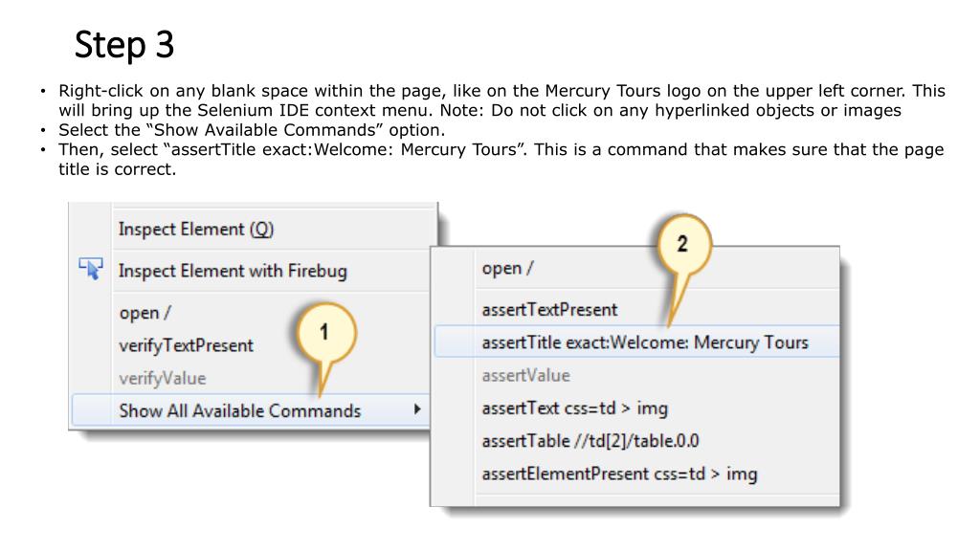Choose assertTextPresent from the submenu
This screenshot has width=980, height=551.
549,310
